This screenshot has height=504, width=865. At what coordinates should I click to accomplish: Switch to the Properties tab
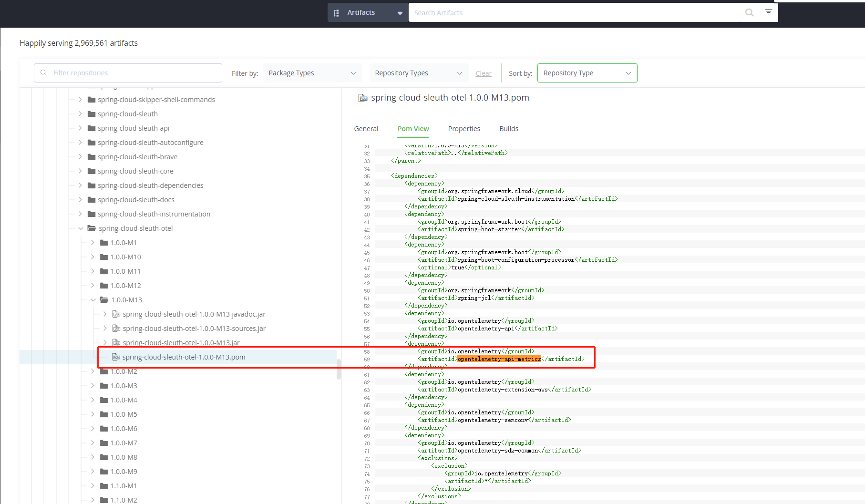464,128
